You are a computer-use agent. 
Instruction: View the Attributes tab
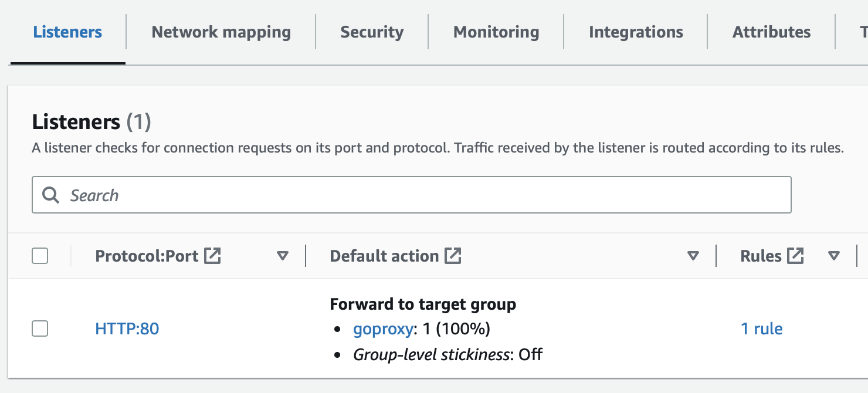point(771,32)
